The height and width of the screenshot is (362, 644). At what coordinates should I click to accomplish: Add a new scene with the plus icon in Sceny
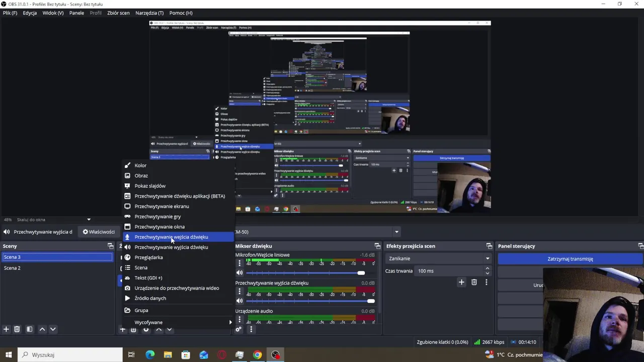click(x=6, y=329)
